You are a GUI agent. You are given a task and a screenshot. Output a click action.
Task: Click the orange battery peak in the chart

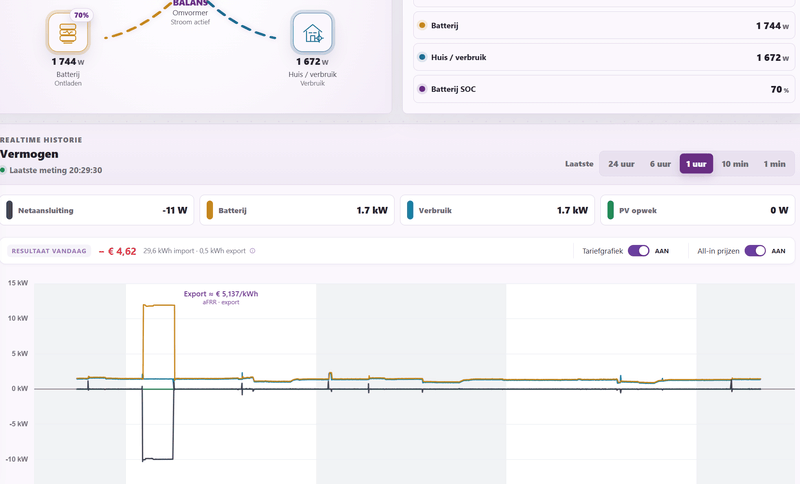[x=159, y=305]
